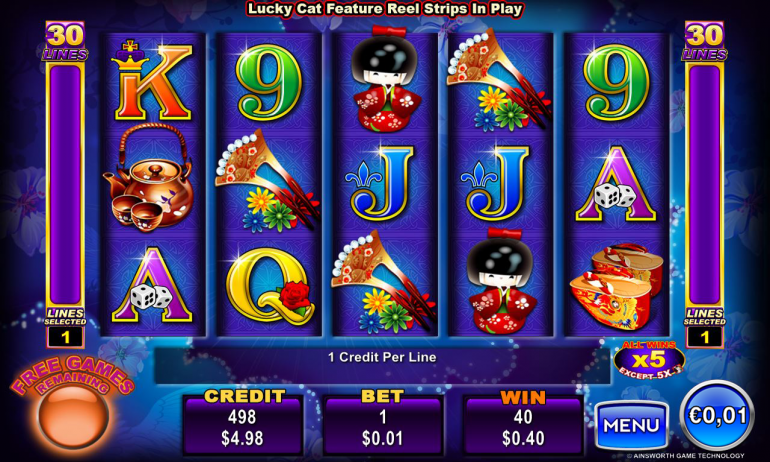Select the teapot symbol on first reel

pyautogui.click(x=149, y=177)
